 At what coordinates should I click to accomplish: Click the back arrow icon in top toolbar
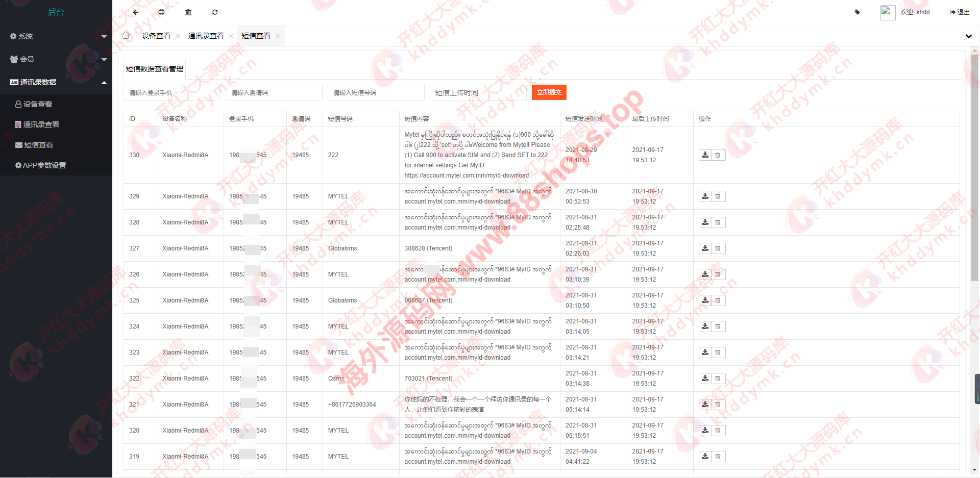pyautogui.click(x=135, y=12)
